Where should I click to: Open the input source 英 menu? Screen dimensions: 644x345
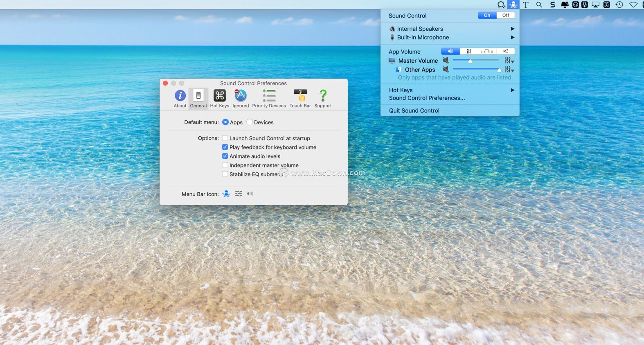click(607, 5)
